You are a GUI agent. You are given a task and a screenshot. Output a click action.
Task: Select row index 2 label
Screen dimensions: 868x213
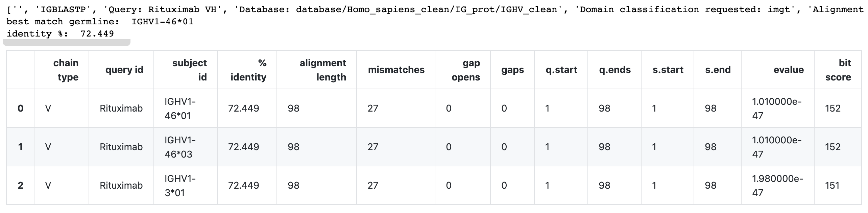[20, 186]
